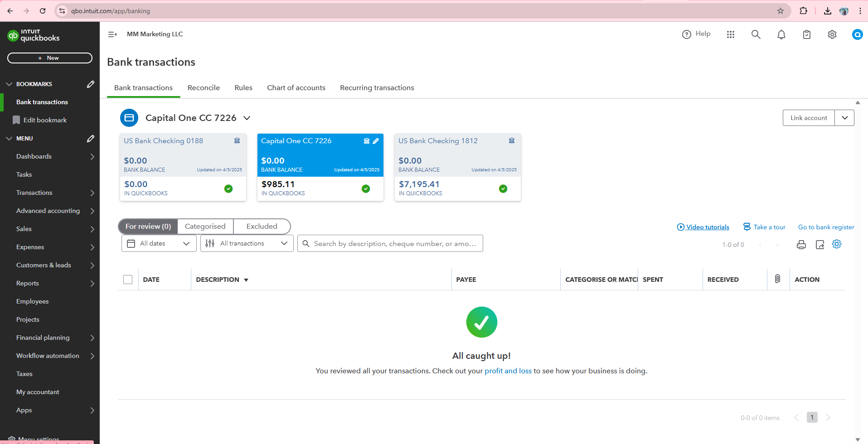The width and height of the screenshot is (868, 444).
Task: Select US Bank Checking 0188 account card
Action: click(x=183, y=167)
